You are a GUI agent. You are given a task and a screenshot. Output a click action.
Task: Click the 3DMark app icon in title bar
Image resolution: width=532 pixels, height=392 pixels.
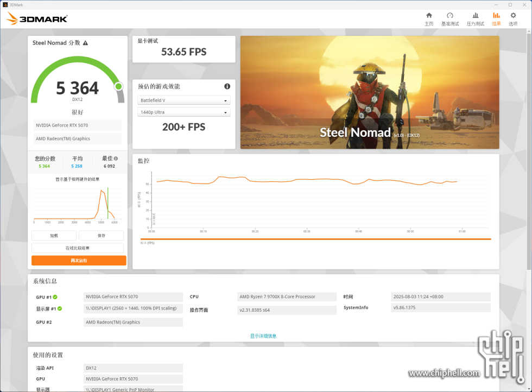5,5
